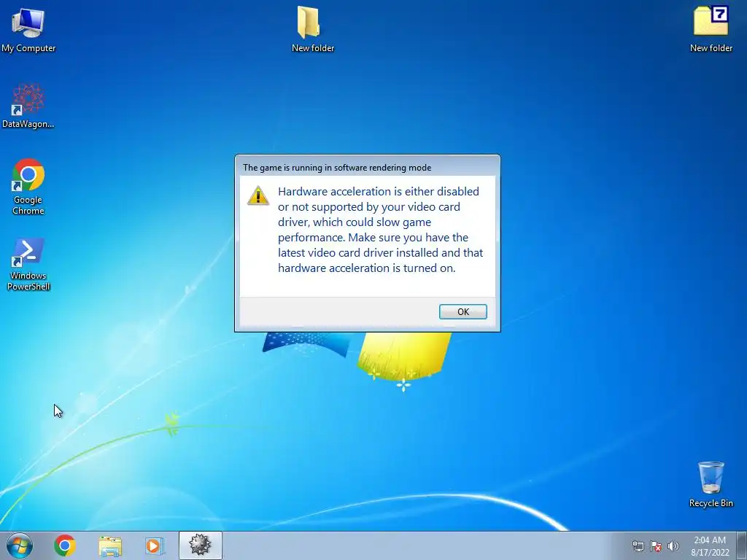Screen dimensions: 747x560
Task: Open Windows Explorer from the taskbar
Action: pyautogui.click(x=110, y=545)
